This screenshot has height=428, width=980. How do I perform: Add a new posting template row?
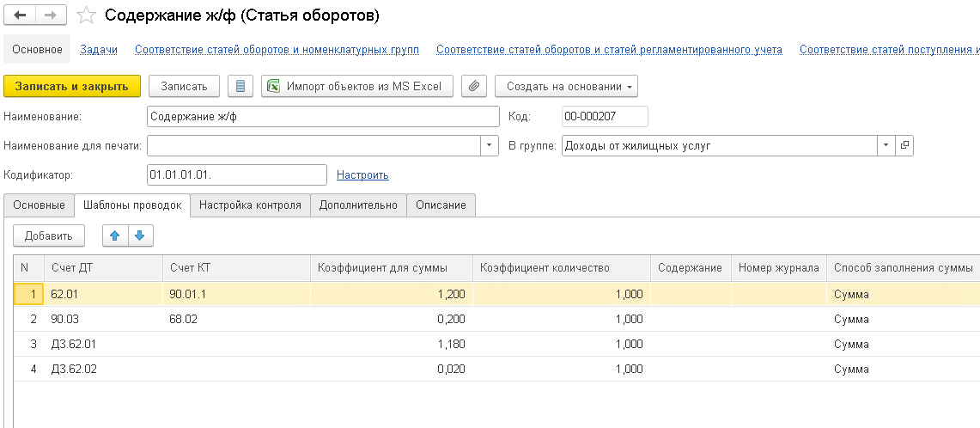pyautogui.click(x=49, y=235)
